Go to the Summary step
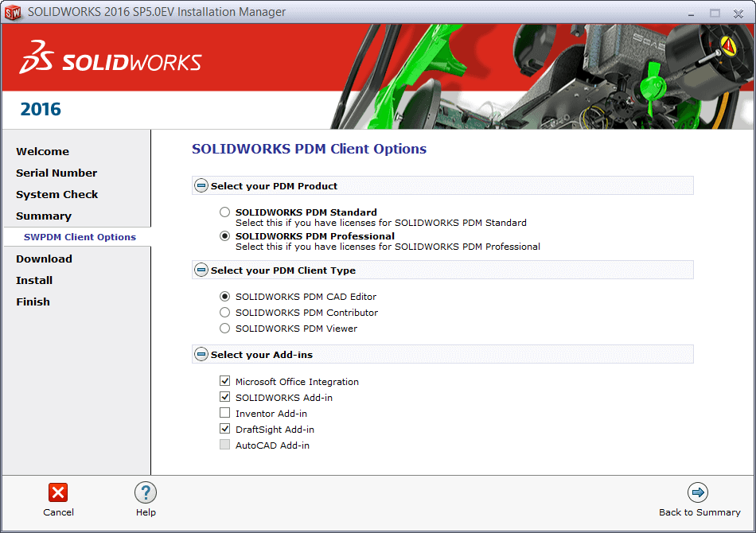Viewport: 756px width, 533px height. (44, 216)
